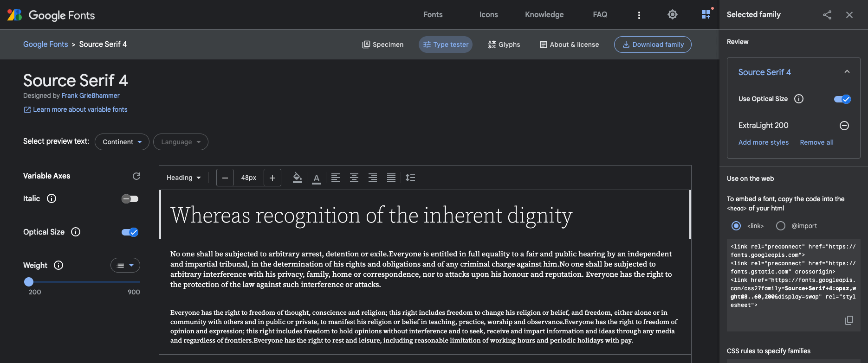The image size is (868, 363).
Task: Close the Selected family panel
Action: 849,15
